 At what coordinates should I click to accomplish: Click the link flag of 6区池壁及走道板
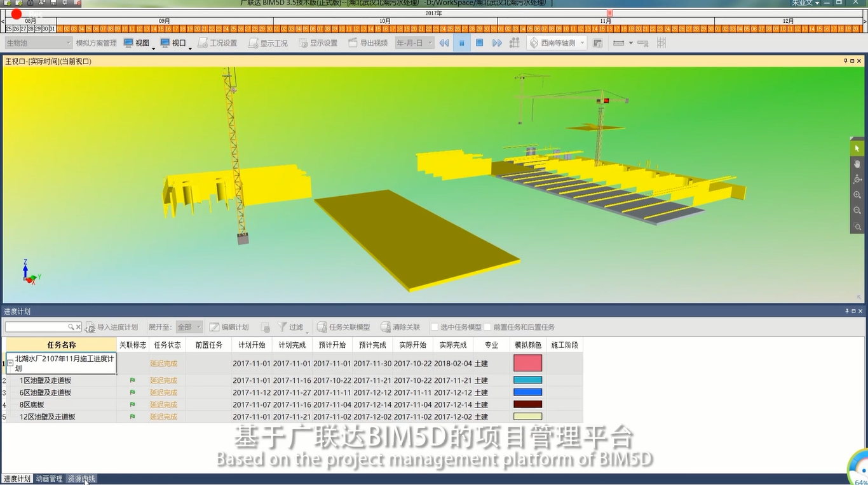132,392
